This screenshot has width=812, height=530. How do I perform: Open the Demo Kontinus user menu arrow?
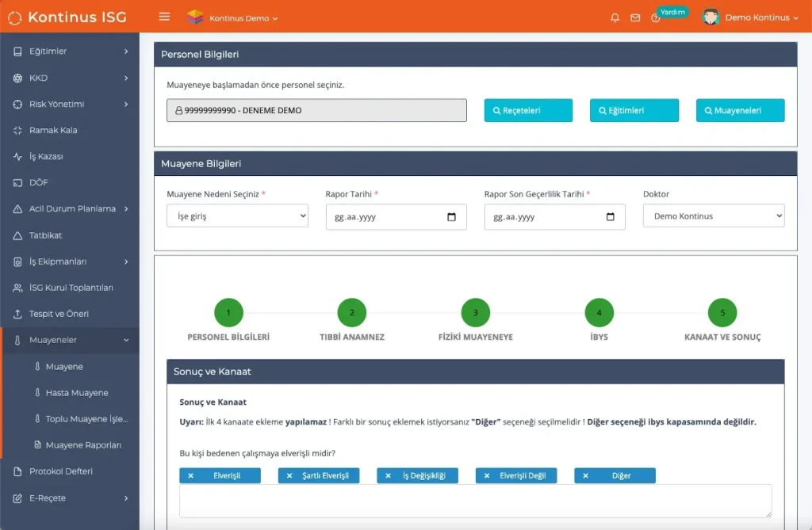(795, 17)
